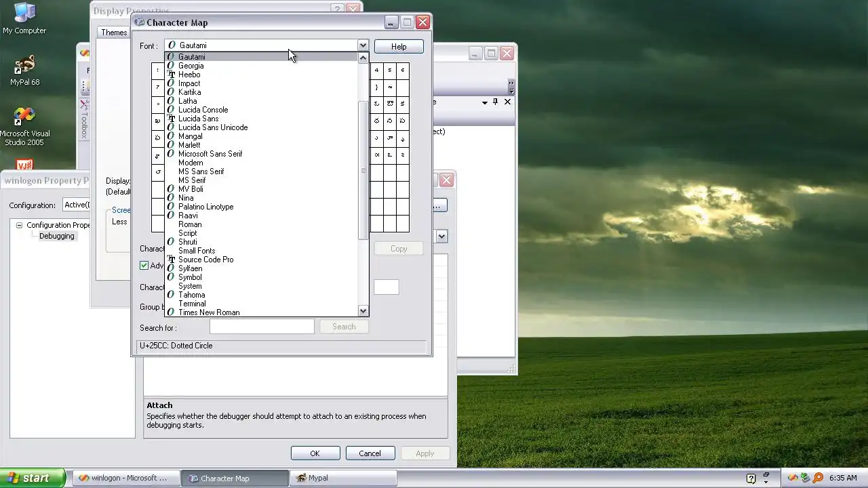The image size is (868, 488).
Task: Select Modern font from list
Action: coord(261,163)
